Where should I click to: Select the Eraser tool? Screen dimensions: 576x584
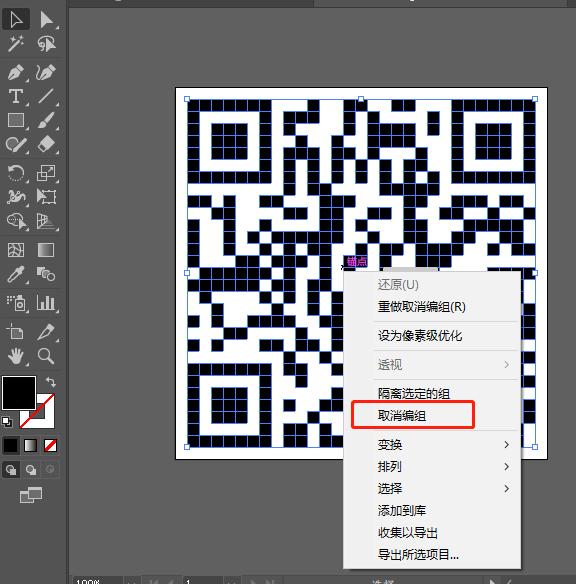coord(46,145)
